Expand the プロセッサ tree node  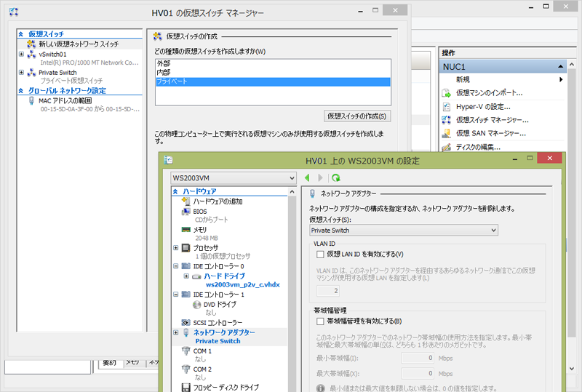[176, 247]
